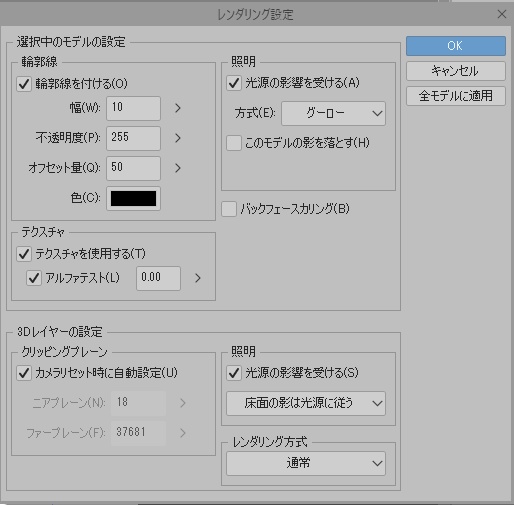
Task: Click the ファープレーン(F) value field
Action: (x=138, y=433)
